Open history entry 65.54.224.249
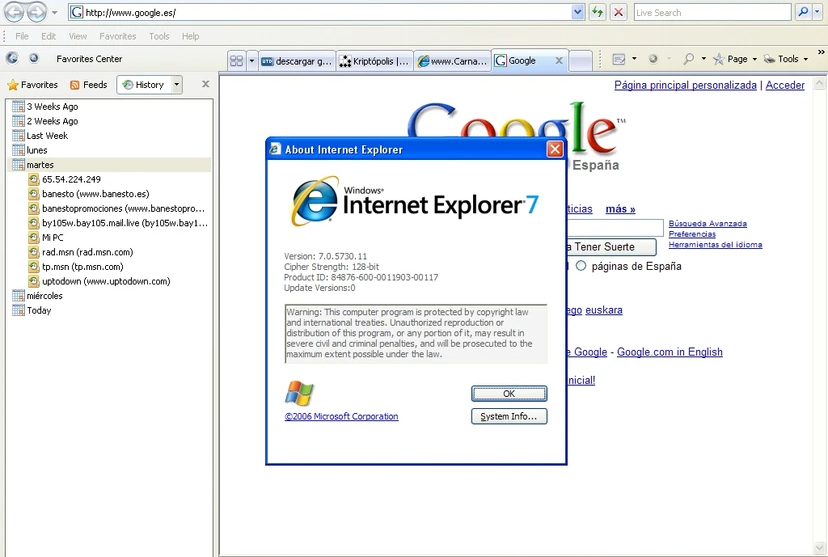 tap(64, 180)
